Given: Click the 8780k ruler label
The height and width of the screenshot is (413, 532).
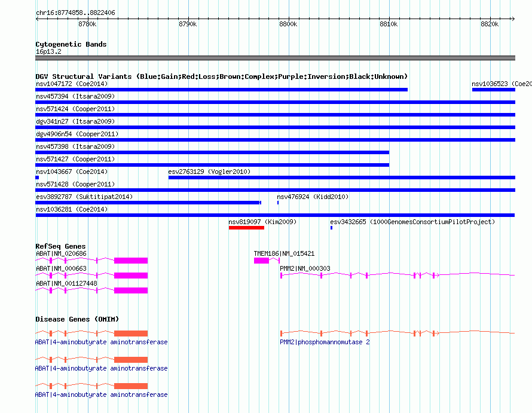Looking at the screenshot, I should pos(87,24).
